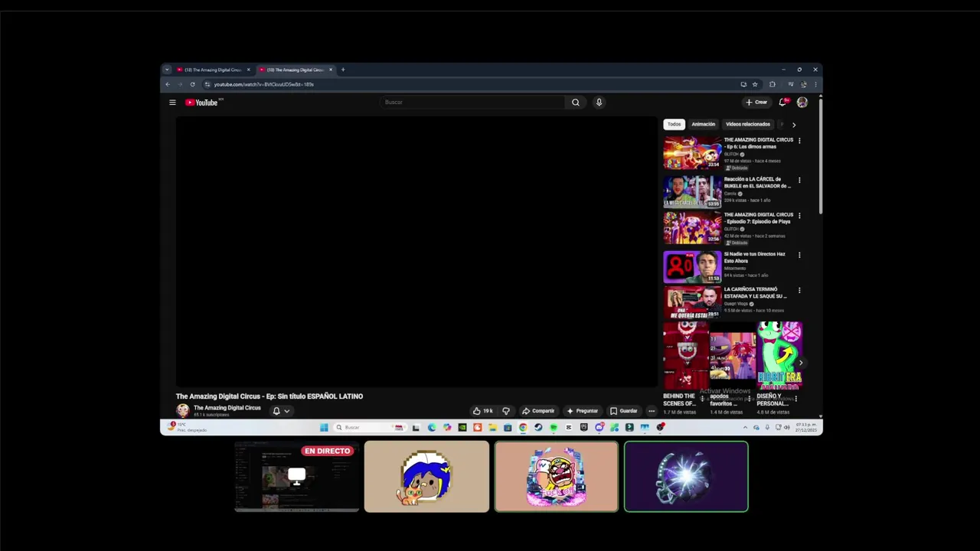This screenshot has height=551, width=980.
Task: Go back with browser back arrow
Action: [168, 84]
